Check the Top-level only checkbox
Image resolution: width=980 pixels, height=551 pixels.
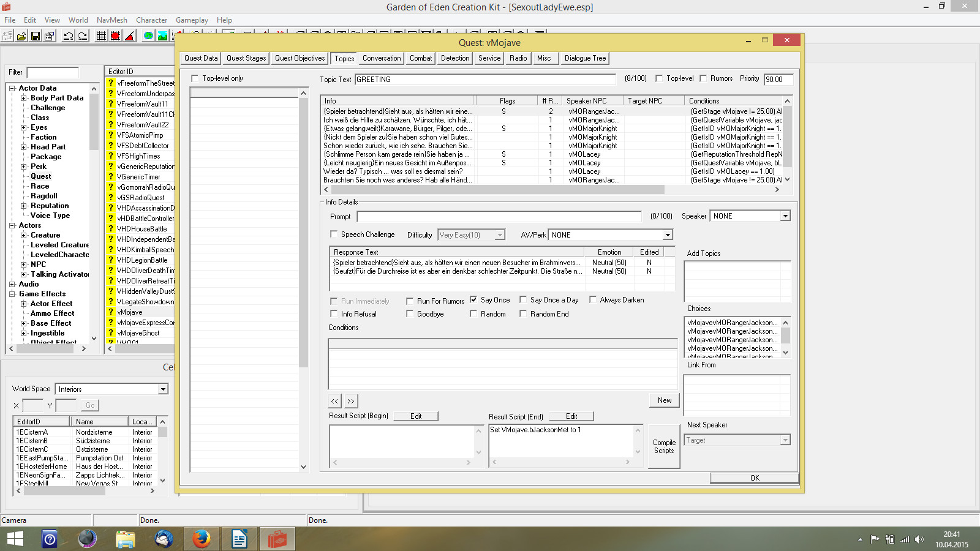point(195,78)
